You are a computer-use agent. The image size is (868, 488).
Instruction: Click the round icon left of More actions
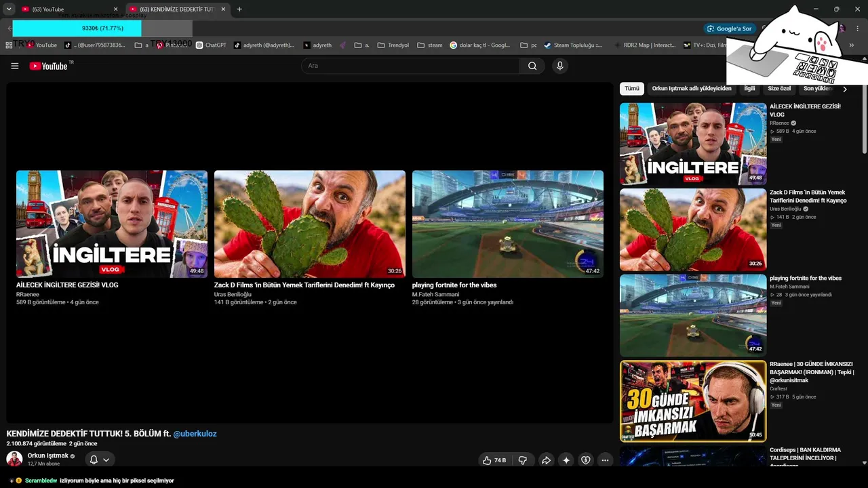click(586, 460)
